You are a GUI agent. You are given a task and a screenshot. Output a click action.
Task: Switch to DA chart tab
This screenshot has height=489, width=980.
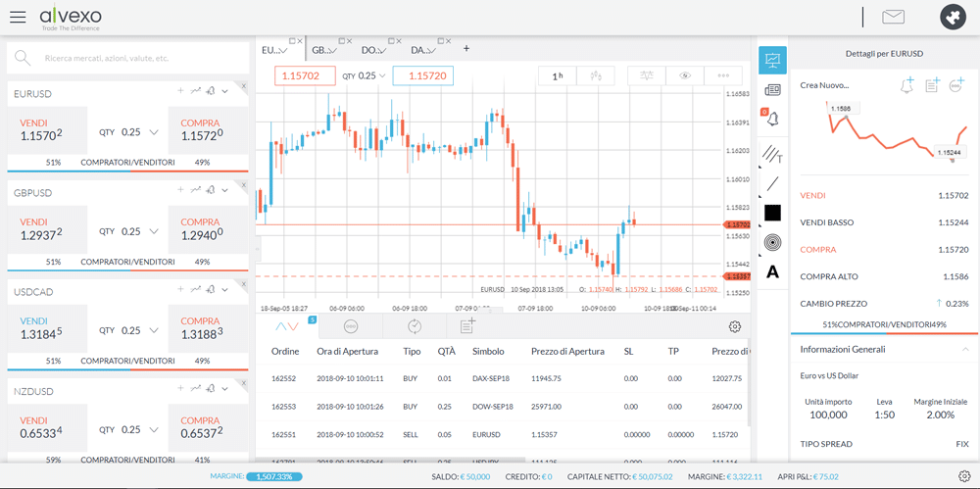pos(423,49)
